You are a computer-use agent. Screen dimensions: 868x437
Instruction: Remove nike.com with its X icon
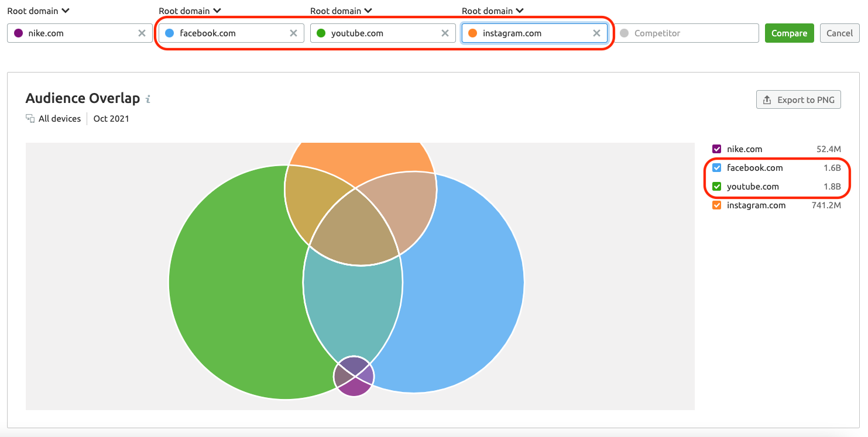coord(142,33)
